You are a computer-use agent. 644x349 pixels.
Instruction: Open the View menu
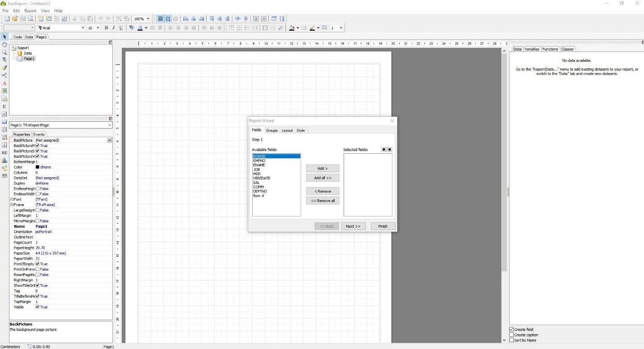point(45,10)
